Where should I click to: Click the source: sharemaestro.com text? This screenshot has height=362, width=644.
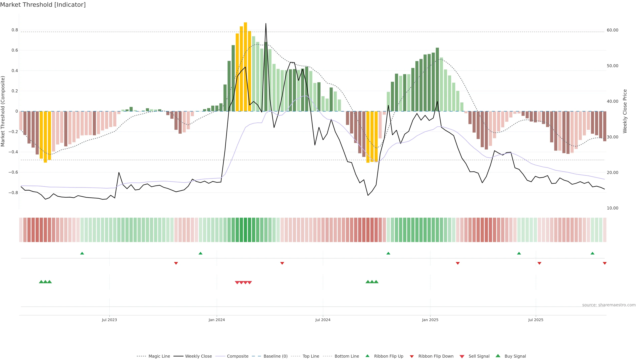[x=609, y=305]
